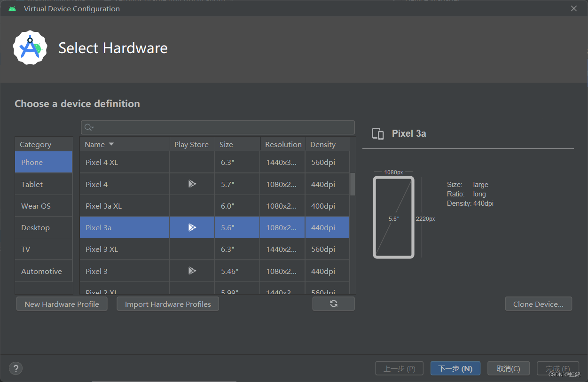588x382 pixels.
Task: Click the Play Store icon in Pixel 3a row
Action: point(192,227)
